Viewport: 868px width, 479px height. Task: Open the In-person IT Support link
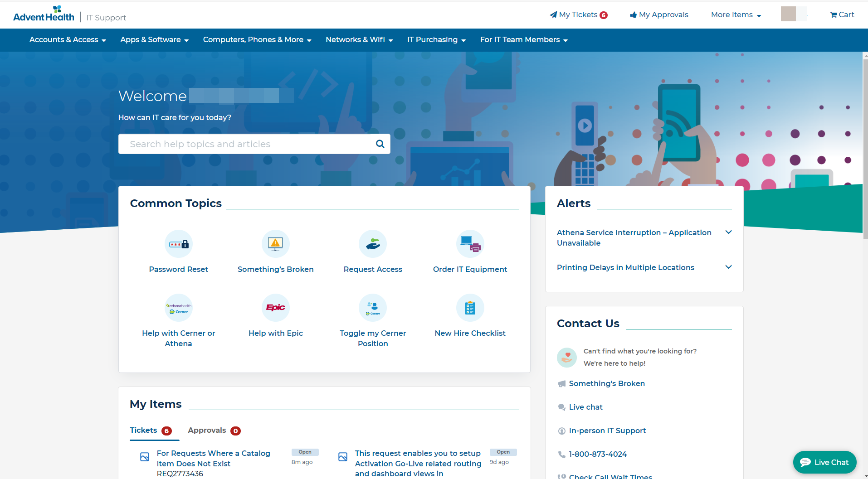click(607, 431)
